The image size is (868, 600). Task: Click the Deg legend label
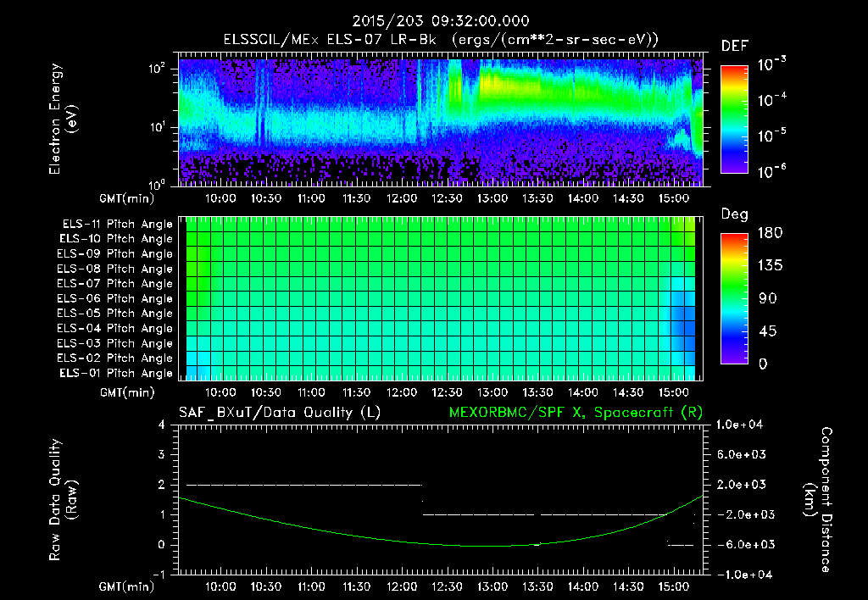coord(735,214)
